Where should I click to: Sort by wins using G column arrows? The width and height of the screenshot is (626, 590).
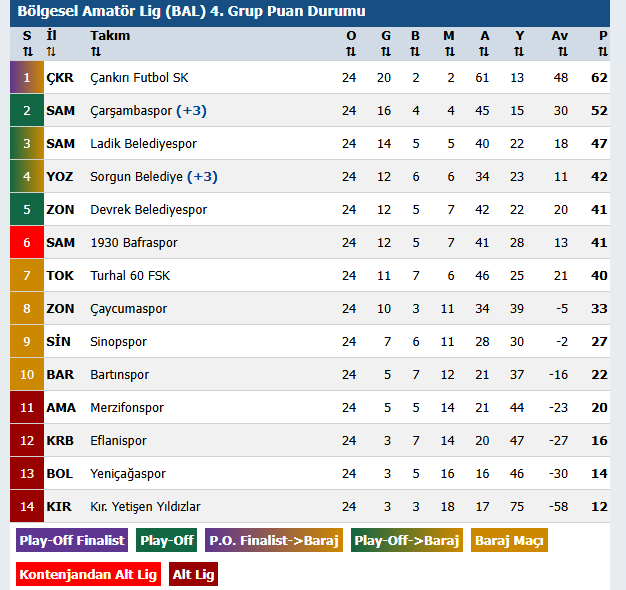pos(385,52)
